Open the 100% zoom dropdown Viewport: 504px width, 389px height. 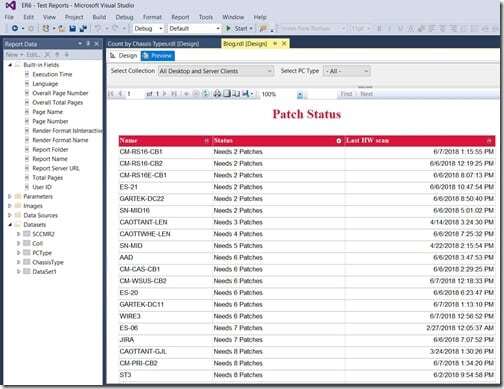(x=300, y=95)
